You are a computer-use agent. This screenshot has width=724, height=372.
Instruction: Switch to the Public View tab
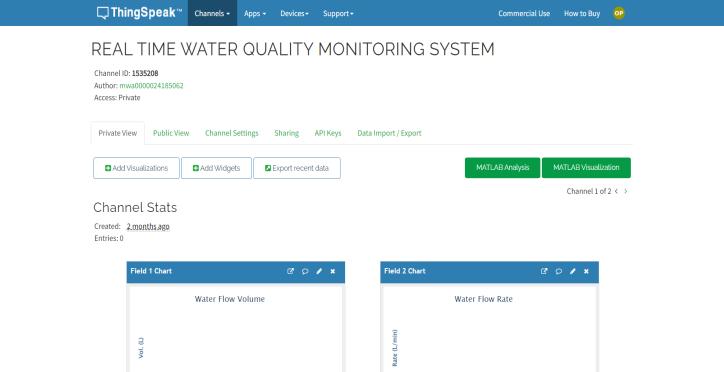[171, 133]
